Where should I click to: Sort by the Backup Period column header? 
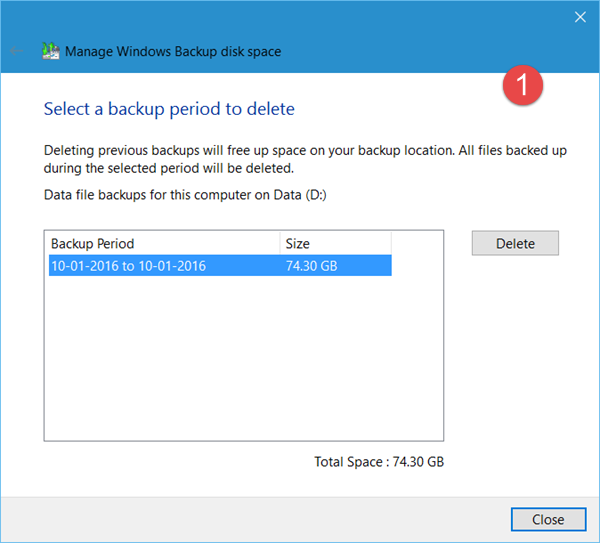point(162,243)
